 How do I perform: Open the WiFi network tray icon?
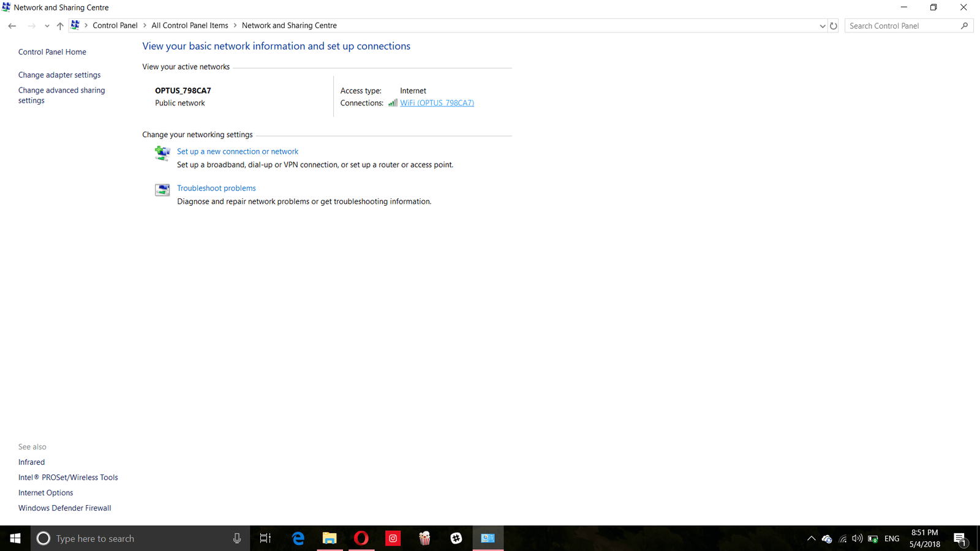pyautogui.click(x=843, y=539)
